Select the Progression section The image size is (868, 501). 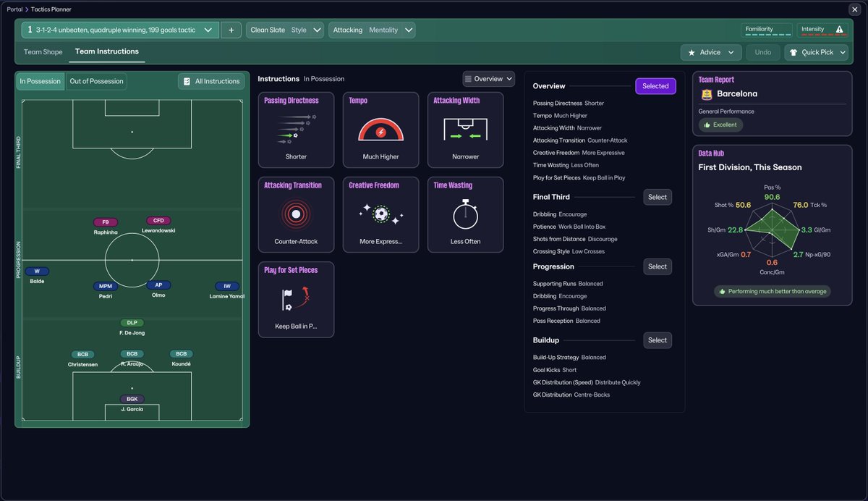click(x=658, y=266)
